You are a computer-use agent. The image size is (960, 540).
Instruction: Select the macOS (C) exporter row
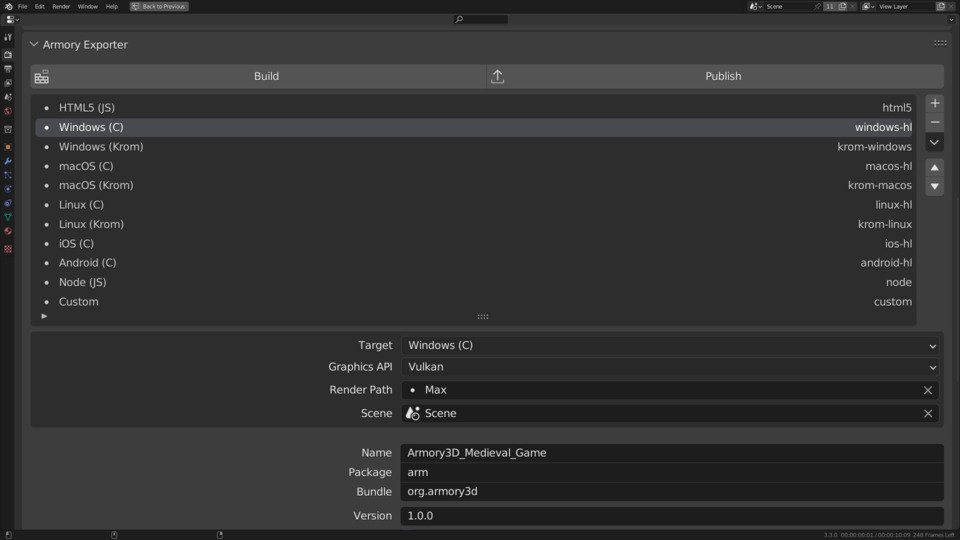pyautogui.click(x=474, y=167)
